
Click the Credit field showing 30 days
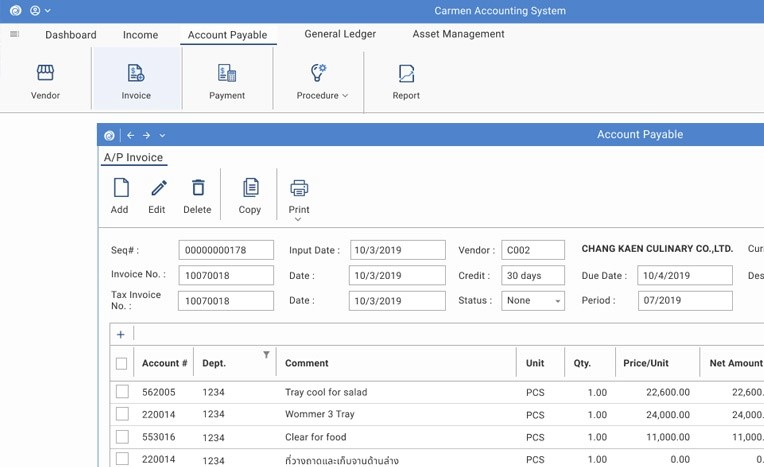[x=533, y=275]
